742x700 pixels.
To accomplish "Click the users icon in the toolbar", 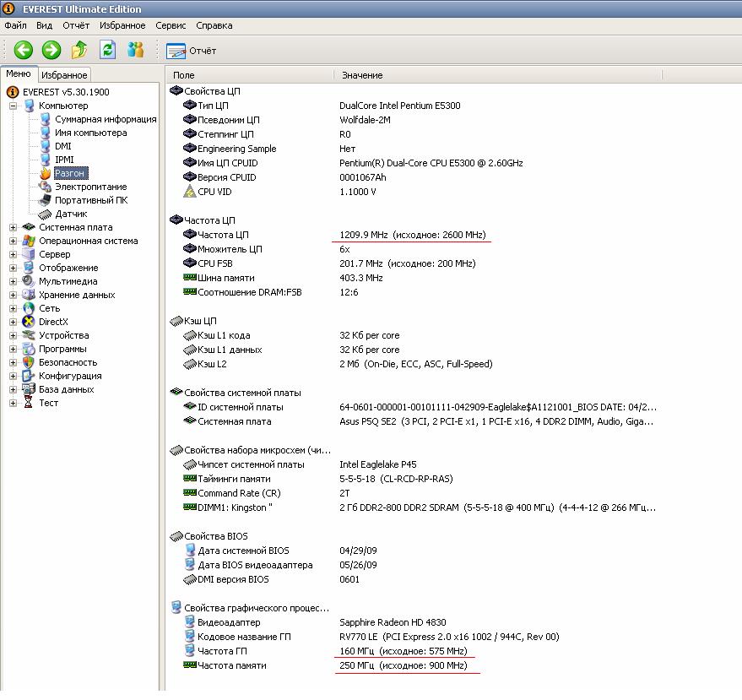I will [x=135, y=51].
